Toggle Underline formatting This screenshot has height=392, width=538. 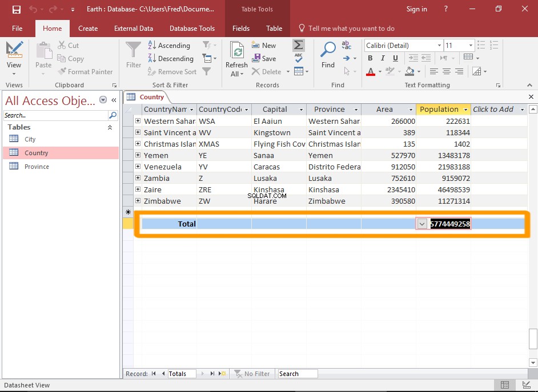tap(395, 58)
